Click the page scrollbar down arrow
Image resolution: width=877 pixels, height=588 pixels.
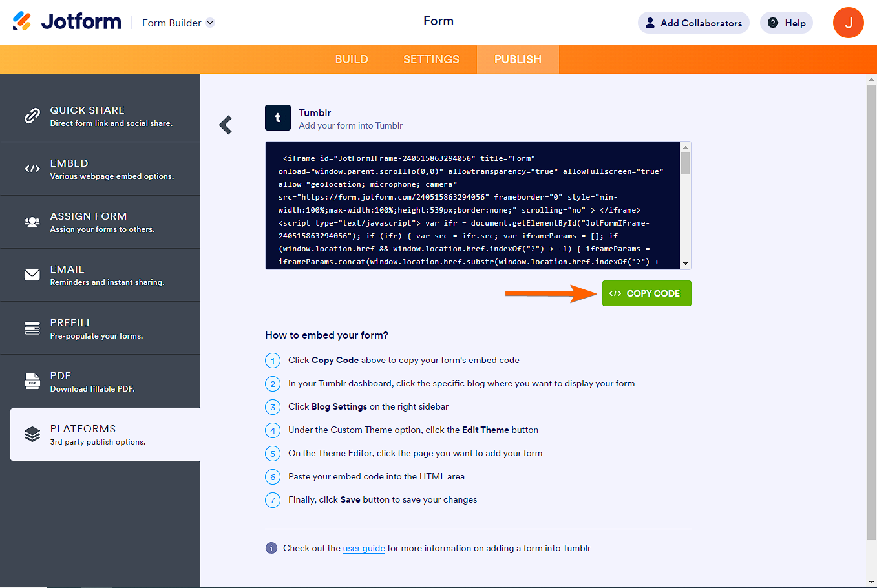coord(872,582)
